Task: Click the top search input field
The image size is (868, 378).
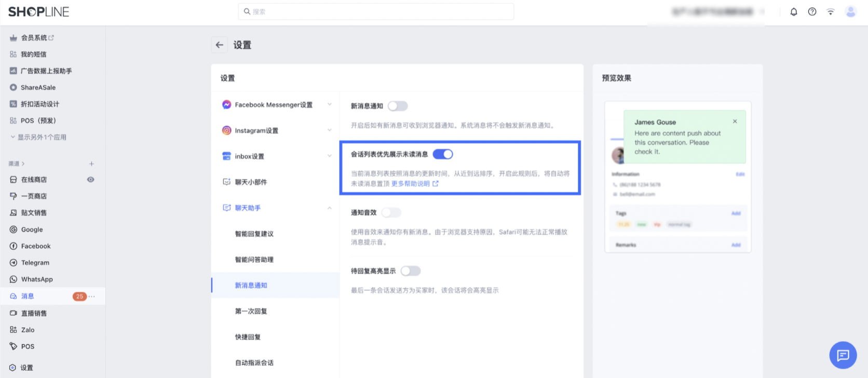Action: [376, 11]
